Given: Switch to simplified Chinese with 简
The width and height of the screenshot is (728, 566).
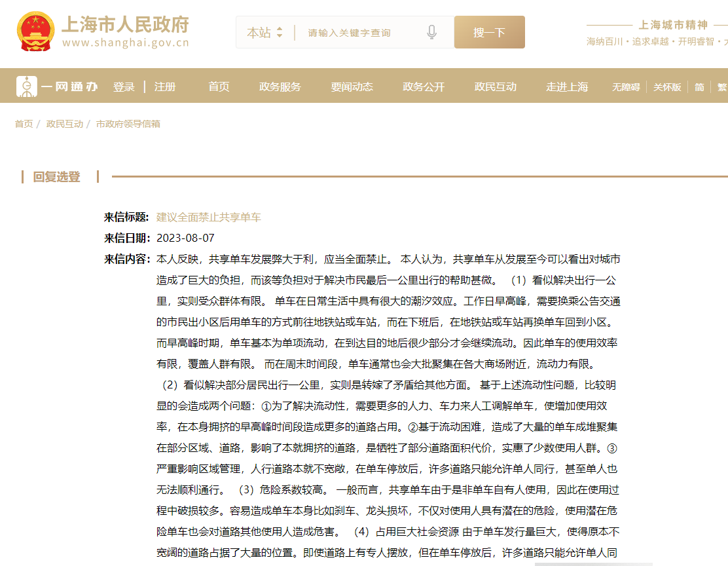Looking at the screenshot, I should [699, 87].
